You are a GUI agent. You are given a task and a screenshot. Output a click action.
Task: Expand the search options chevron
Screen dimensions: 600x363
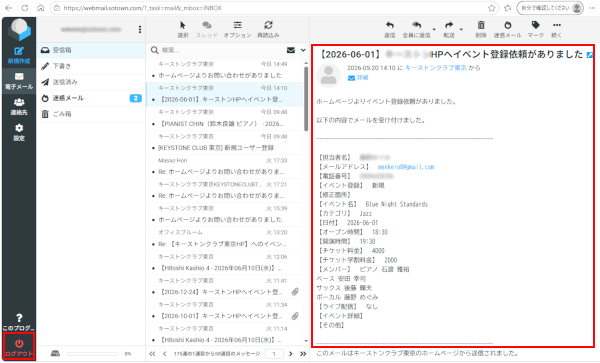click(x=303, y=50)
